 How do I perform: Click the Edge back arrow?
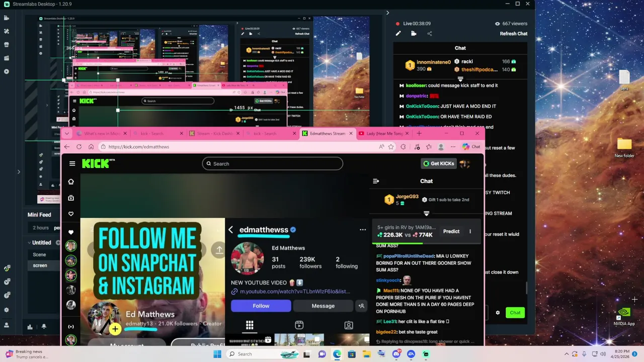[x=67, y=147]
